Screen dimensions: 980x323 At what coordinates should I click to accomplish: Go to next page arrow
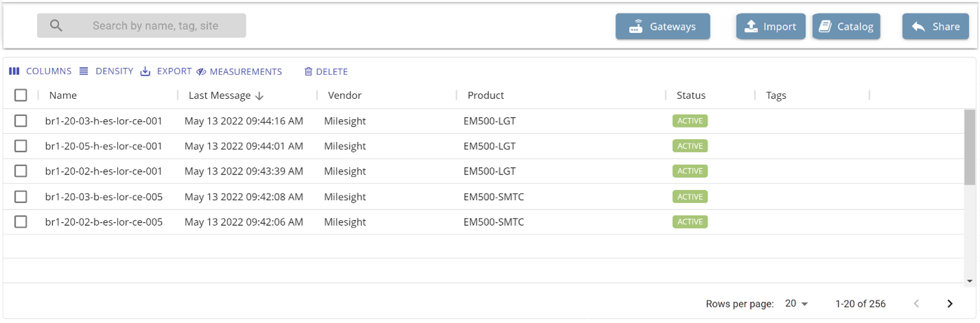coord(950,303)
